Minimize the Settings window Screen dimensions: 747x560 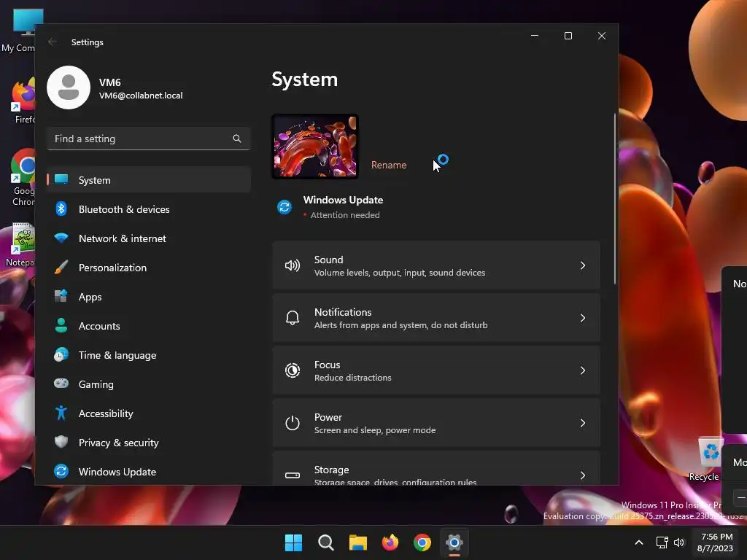point(535,36)
